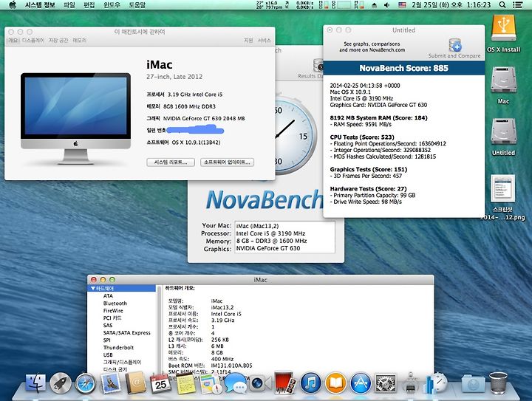Open Mail stamp icon in Dock
532x401 pixels.
(x=111, y=383)
